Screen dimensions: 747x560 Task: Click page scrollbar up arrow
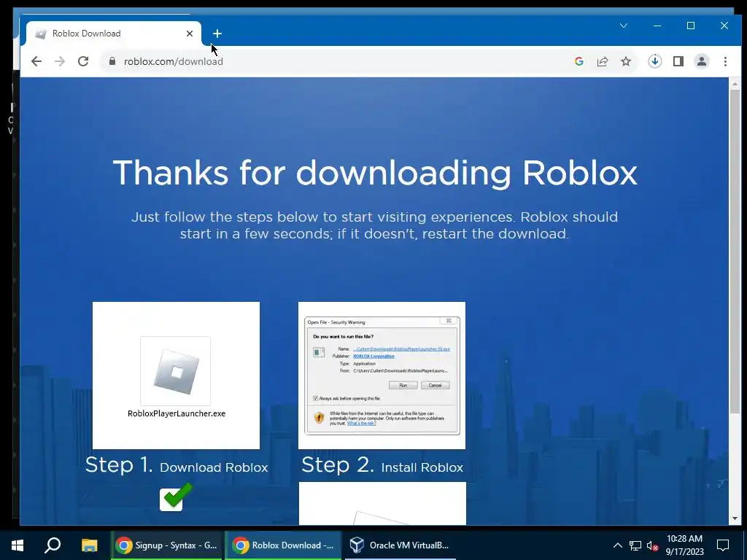tap(735, 85)
